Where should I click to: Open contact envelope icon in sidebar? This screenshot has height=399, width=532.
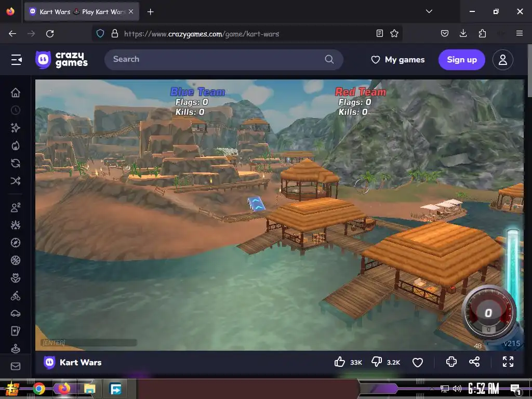[x=16, y=366]
